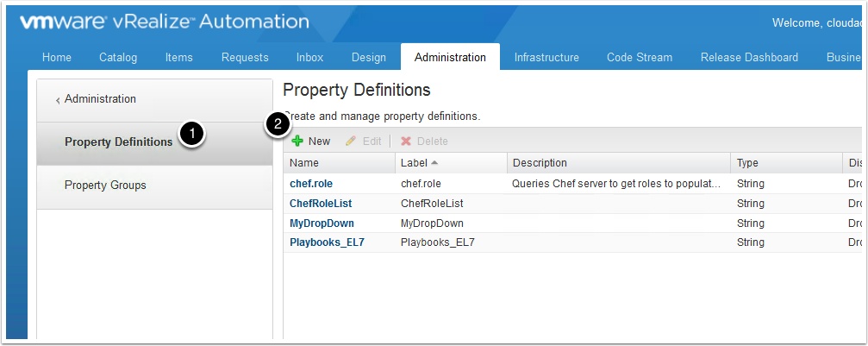Select the Administration tab
Viewport: 868px width, 346px height.
point(450,57)
